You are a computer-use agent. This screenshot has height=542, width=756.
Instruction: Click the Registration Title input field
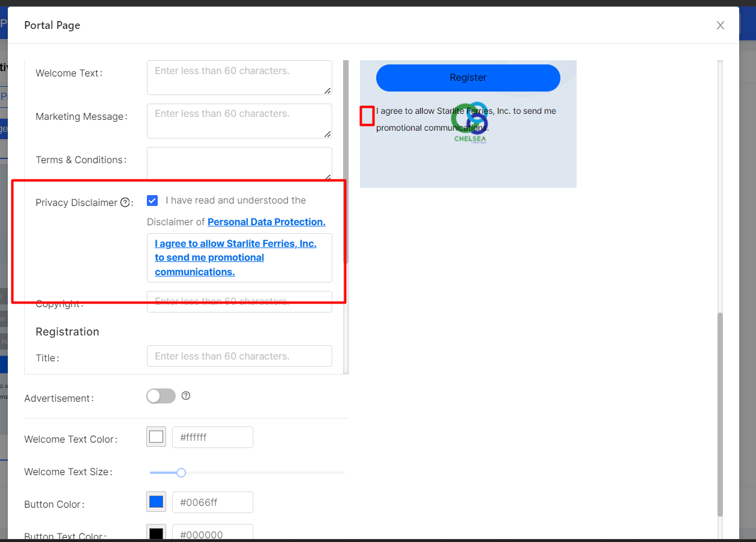[x=240, y=356]
